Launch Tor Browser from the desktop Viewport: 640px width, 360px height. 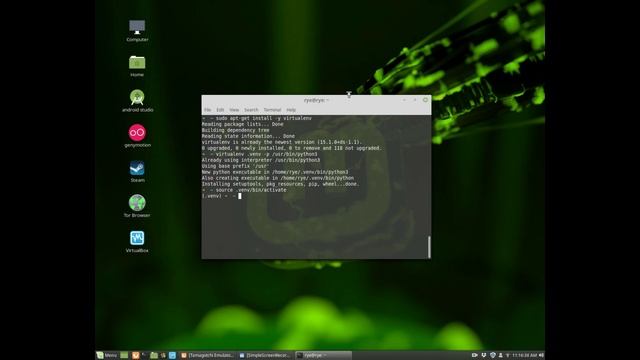(137, 206)
